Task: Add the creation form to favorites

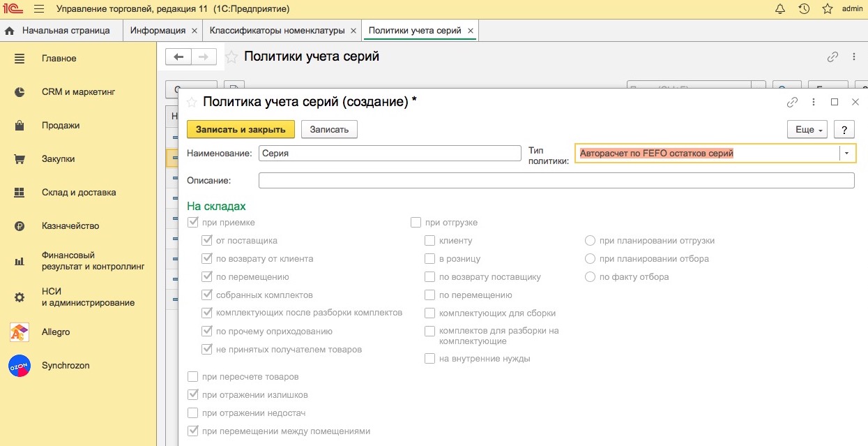Action: pyautogui.click(x=192, y=102)
